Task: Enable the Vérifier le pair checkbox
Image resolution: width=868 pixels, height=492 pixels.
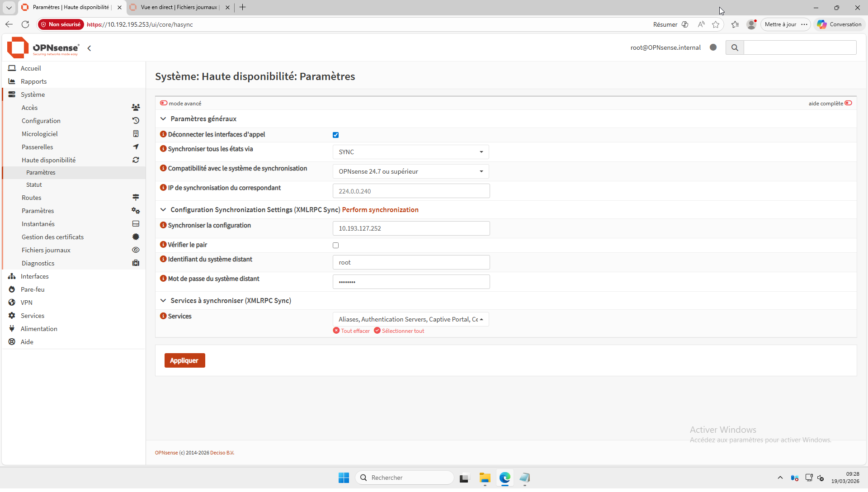Action: tap(335, 245)
